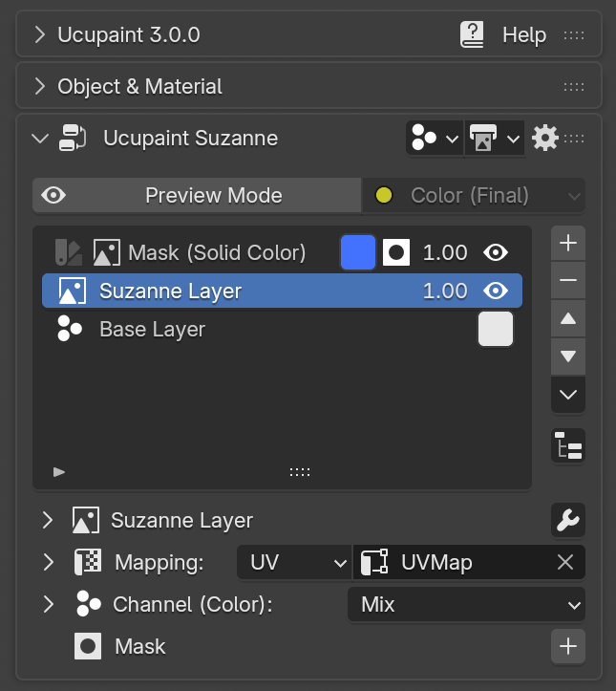The width and height of the screenshot is (616, 691).
Task: Open the UV mapping type dropdown
Action: (x=294, y=562)
